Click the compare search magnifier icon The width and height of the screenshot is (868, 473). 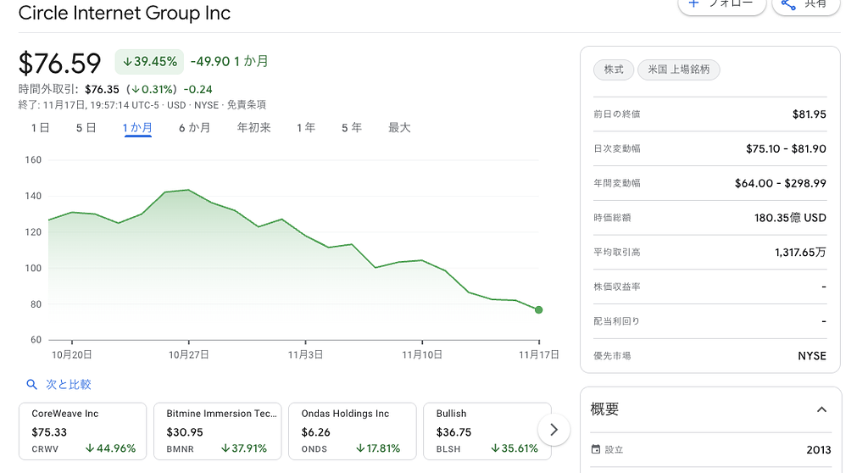[x=32, y=385]
